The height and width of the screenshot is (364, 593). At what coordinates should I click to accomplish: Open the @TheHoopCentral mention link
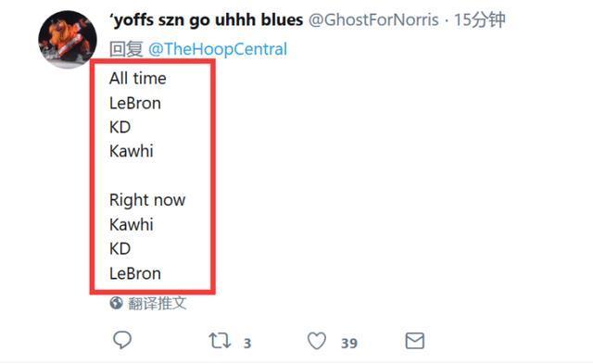coord(218,49)
